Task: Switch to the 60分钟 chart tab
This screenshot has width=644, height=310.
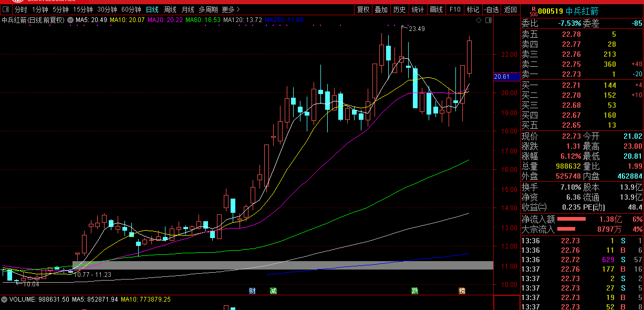Action: [x=131, y=9]
